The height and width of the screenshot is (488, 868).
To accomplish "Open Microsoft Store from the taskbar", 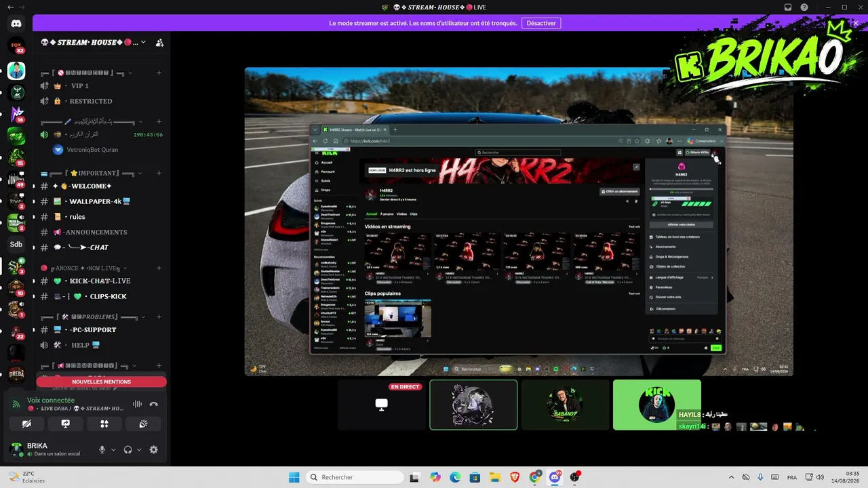I will pos(475,477).
